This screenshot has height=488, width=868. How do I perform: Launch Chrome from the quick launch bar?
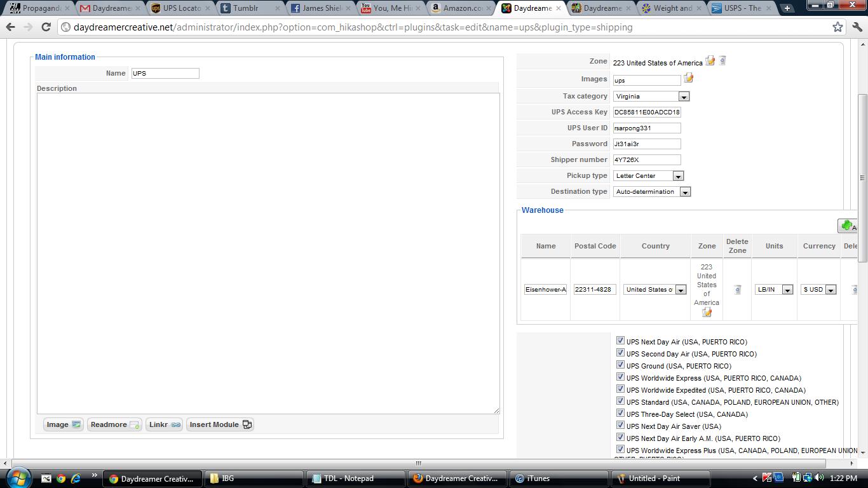tap(61, 478)
